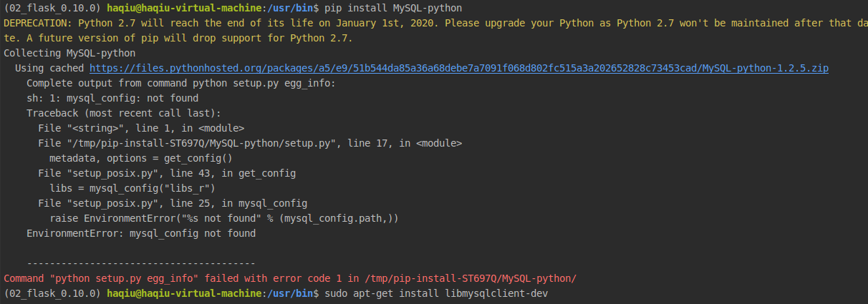868x304 pixels.
Task: Click 'Complete output from command python setup.py egg_info:' line
Action: [181, 83]
